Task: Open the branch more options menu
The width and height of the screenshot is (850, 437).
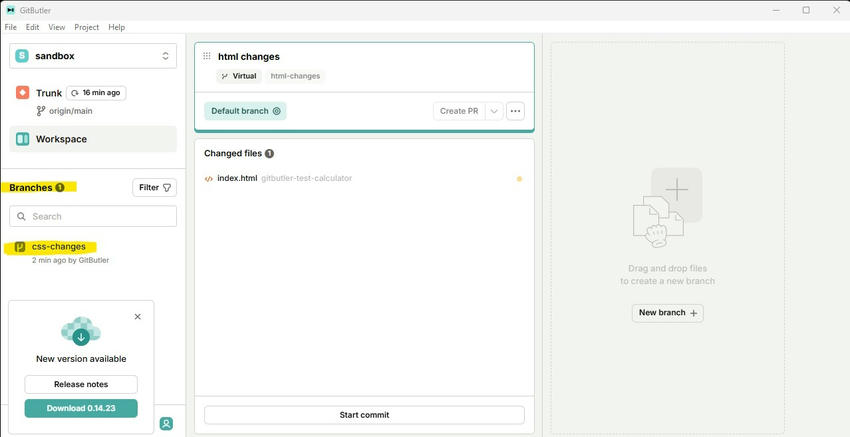Action: tap(516, 111)
